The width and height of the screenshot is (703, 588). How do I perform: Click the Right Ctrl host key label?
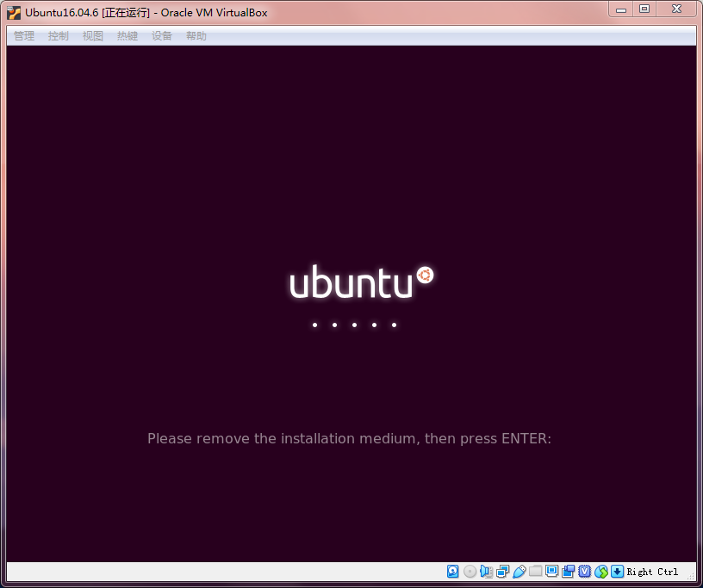pyautogui.click(x=652, y=572)
